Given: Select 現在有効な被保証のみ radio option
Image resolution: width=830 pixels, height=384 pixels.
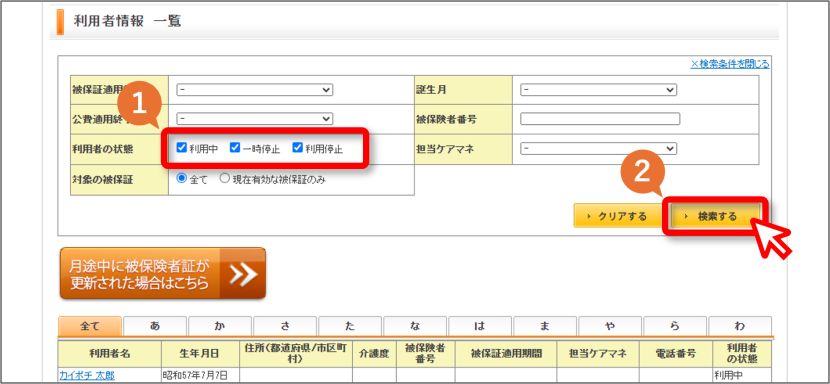Looking at the screenshot, I should tap(224, 179).
